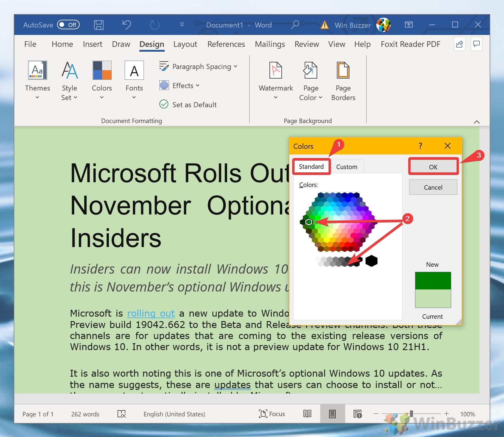Click the Style Set icon
Screen dimensions: 504x437
(70, 70)
